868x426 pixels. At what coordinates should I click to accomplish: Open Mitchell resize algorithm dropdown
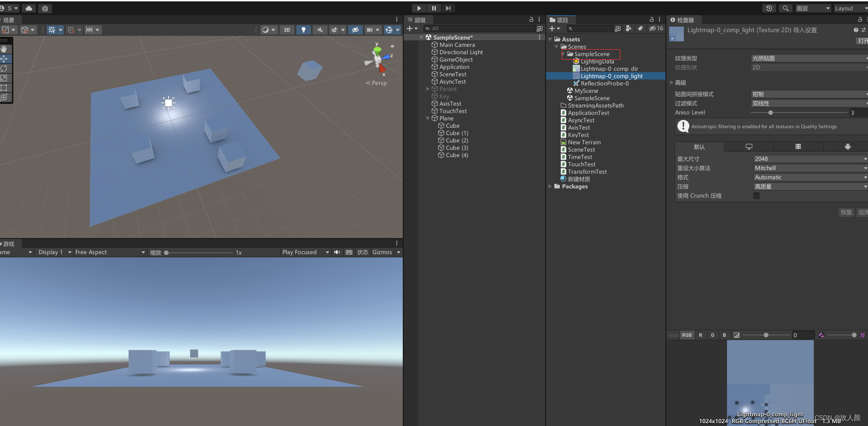click(811, 168)
